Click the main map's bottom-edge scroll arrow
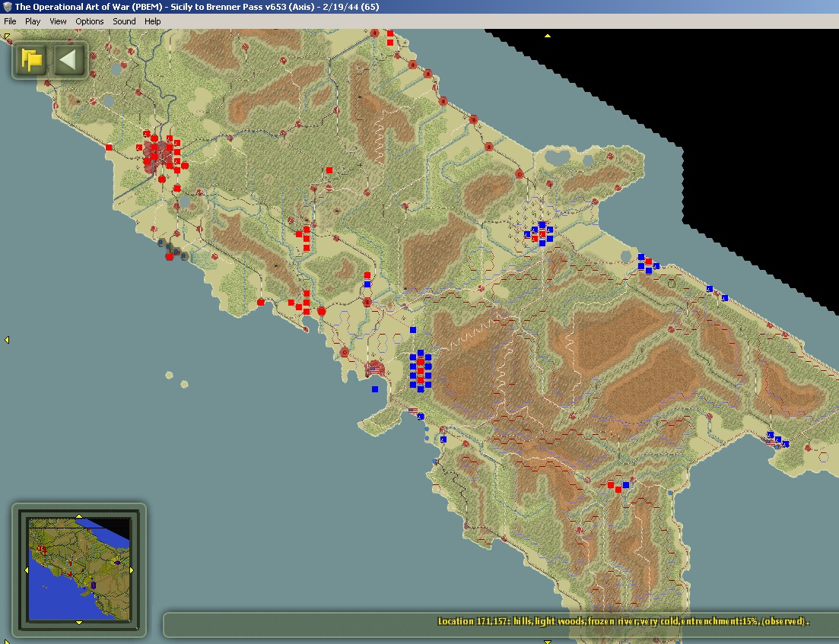 coord(548,641)
